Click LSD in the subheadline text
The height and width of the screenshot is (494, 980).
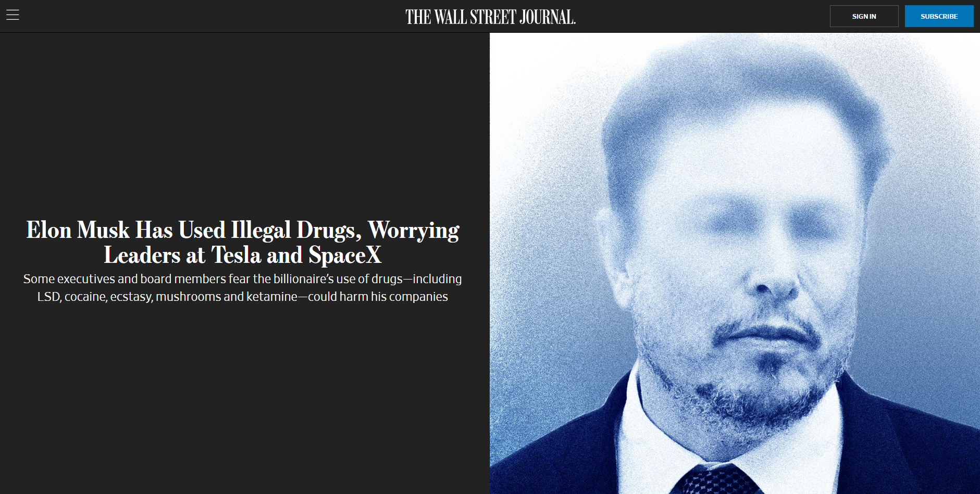coord(49,297)
